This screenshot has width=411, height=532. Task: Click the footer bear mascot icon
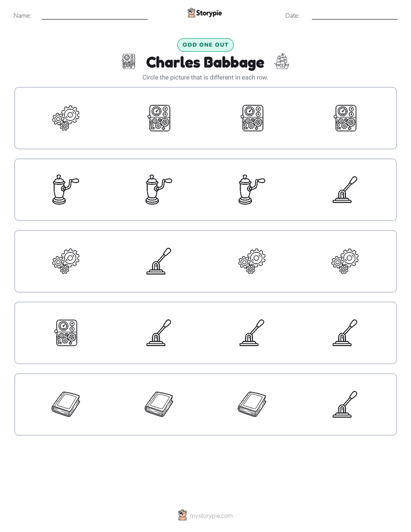[x=182, y=515]
